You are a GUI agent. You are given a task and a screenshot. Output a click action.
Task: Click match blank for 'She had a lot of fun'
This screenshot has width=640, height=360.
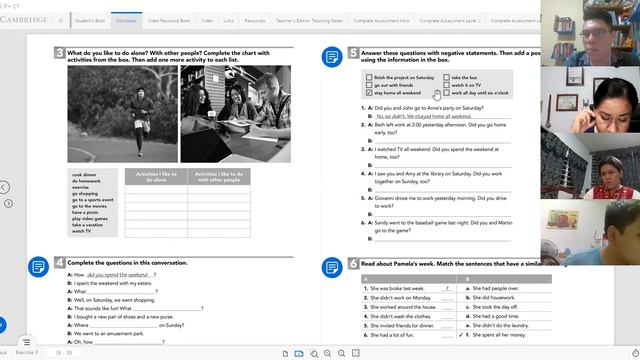[447, 335]
